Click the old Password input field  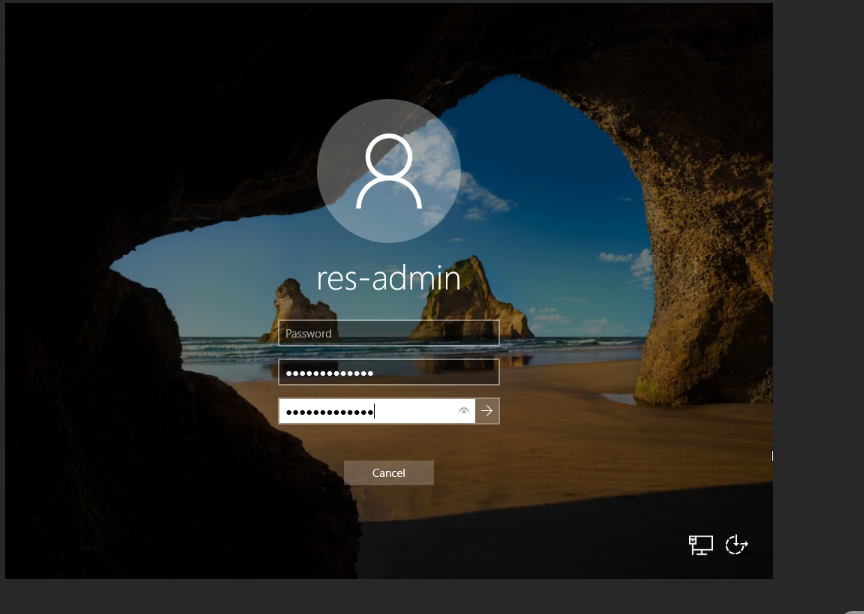click(389, 333)
